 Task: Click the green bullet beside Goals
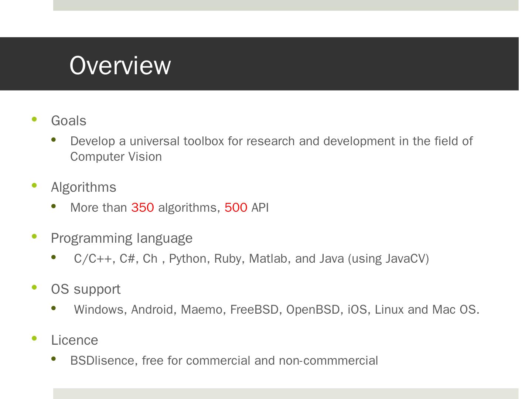coord(34,119)
